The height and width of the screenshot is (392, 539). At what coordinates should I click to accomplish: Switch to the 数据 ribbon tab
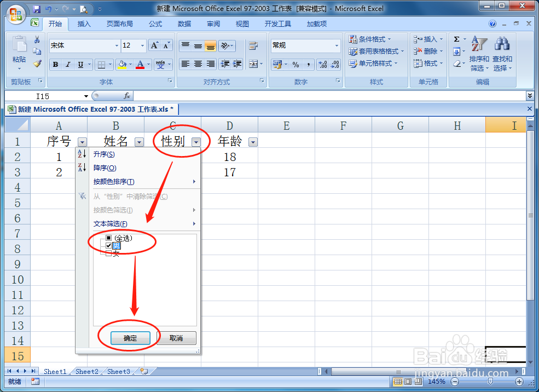point(184,24)
